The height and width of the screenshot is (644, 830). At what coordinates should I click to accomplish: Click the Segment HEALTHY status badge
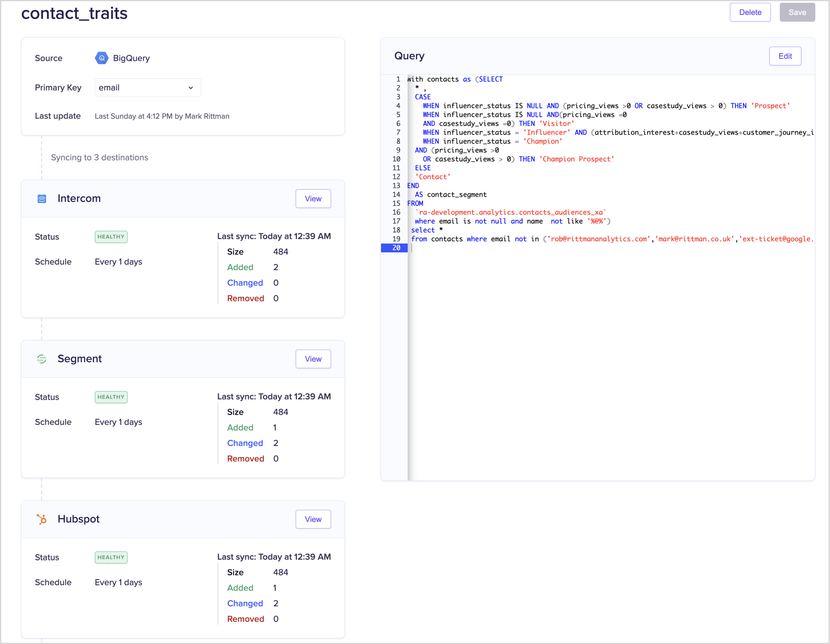click(x=111, y=397)
